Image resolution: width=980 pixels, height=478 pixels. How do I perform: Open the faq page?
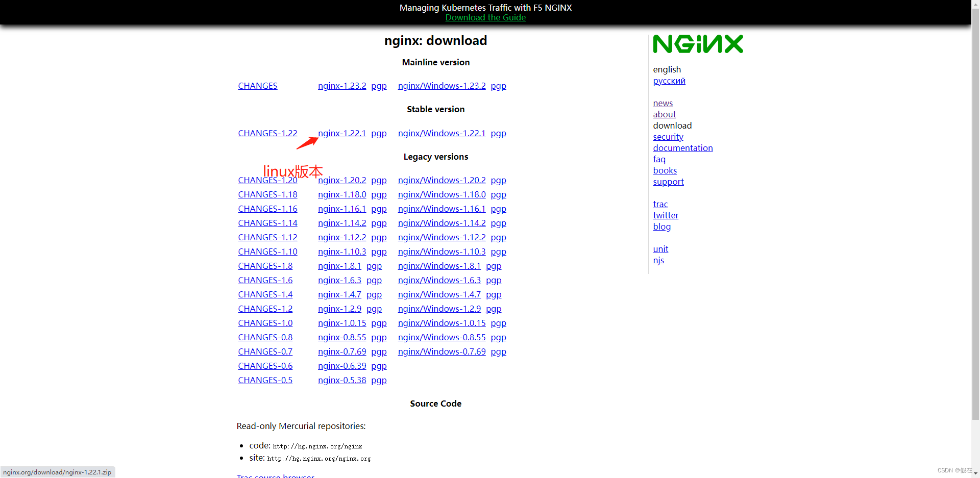(x=659, y=159)
